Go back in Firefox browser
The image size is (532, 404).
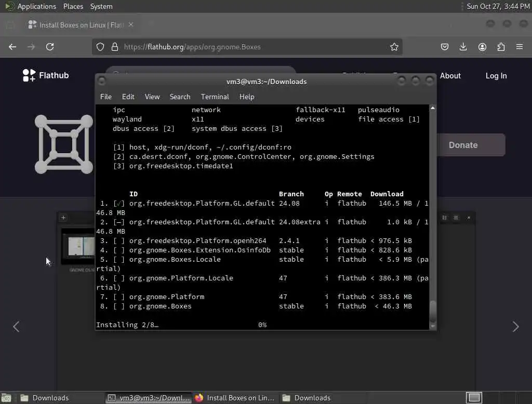(x=12, y=47)
